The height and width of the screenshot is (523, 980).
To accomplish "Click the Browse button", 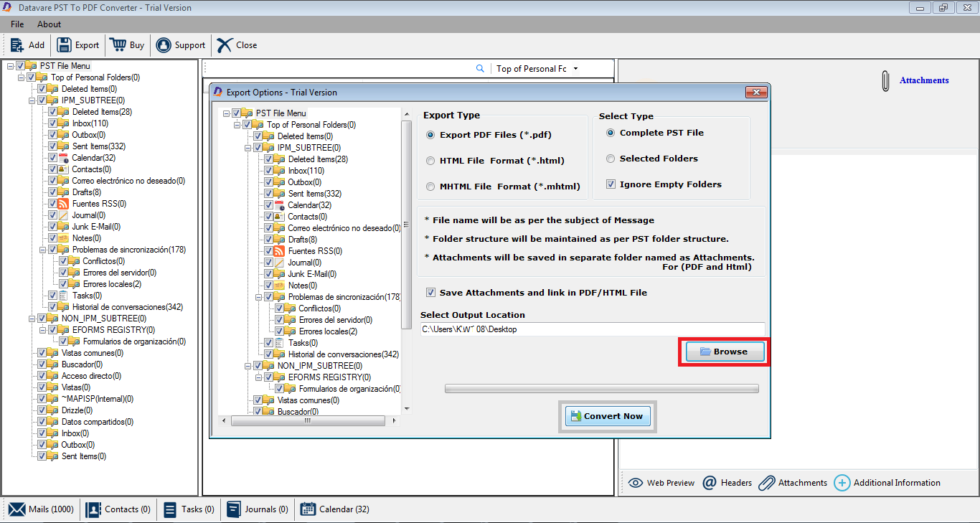I will [x=725, y=352].
